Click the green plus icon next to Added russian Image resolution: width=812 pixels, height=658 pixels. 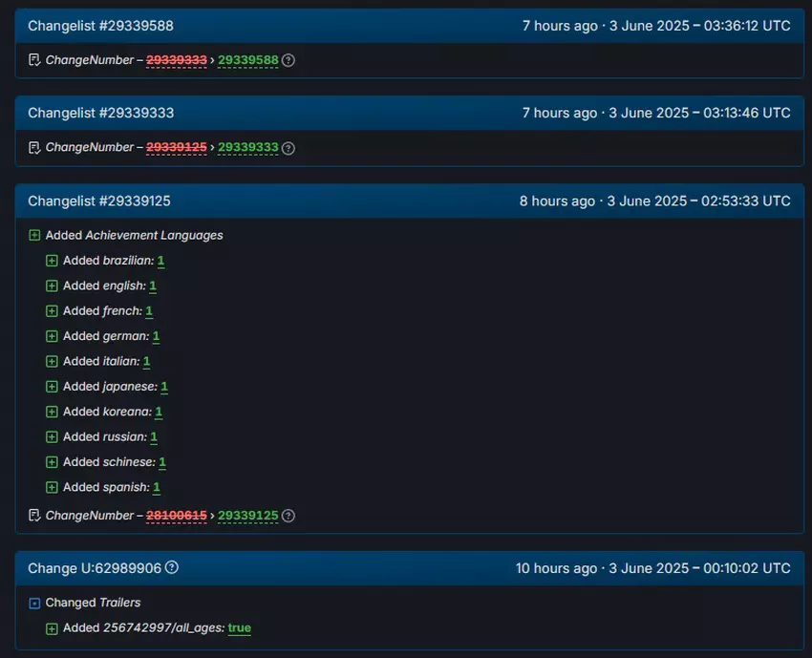52,436
